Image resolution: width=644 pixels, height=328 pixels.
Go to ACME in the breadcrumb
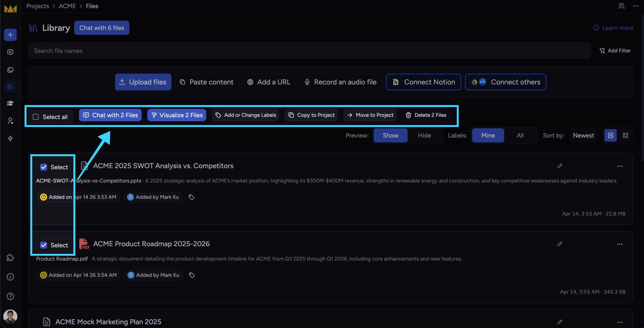click(67, 6)
